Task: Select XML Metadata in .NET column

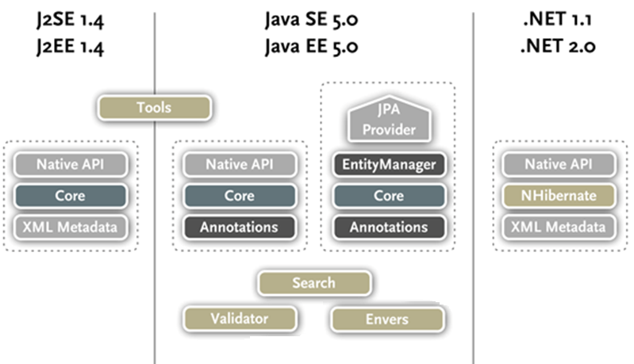Action: coord(559,228)
